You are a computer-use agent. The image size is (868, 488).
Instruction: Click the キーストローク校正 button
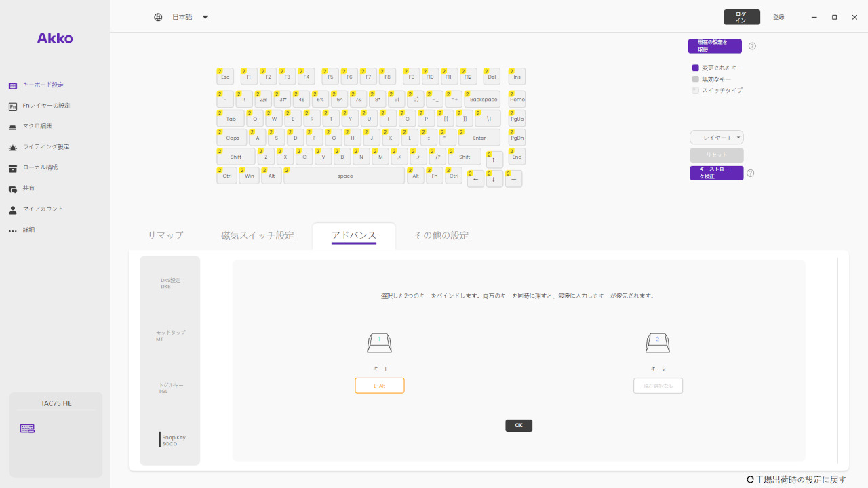click(716, 174)
